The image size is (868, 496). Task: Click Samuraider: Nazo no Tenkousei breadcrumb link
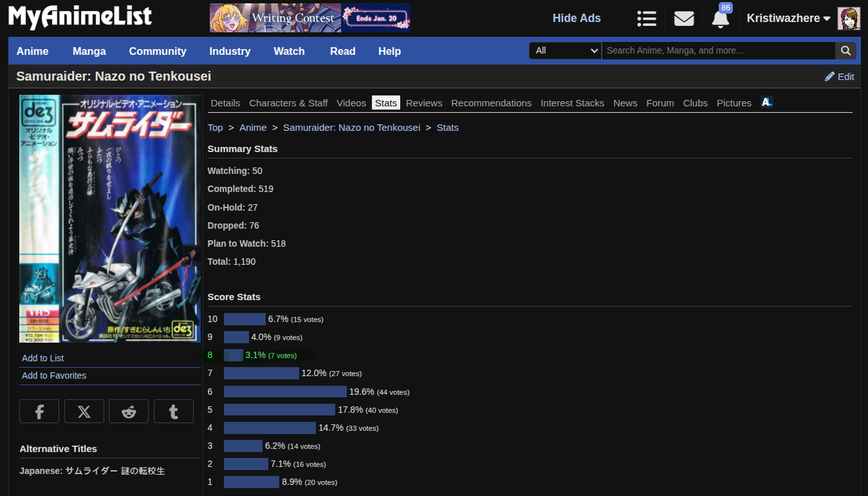coord(351,128)
